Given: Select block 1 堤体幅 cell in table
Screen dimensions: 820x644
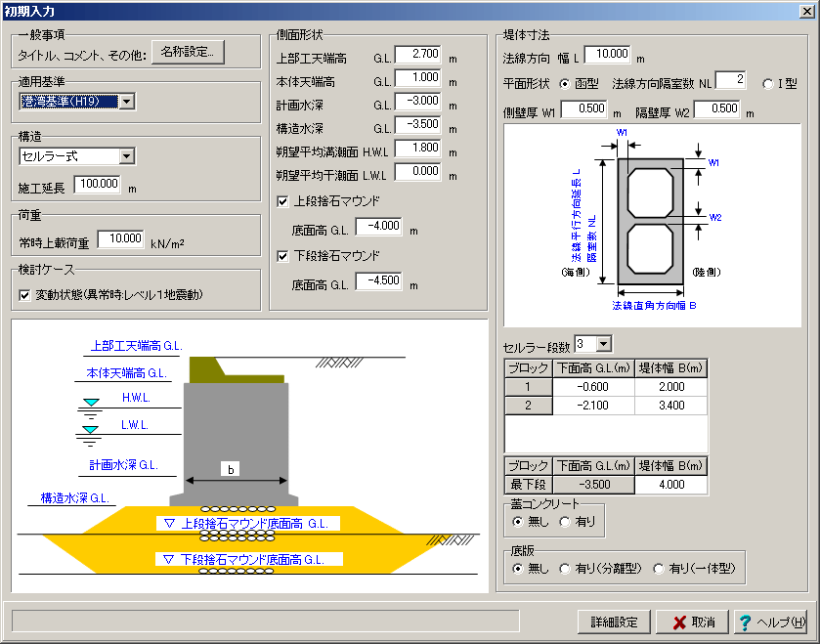Looking at the screenshot, I should point(670,386).
